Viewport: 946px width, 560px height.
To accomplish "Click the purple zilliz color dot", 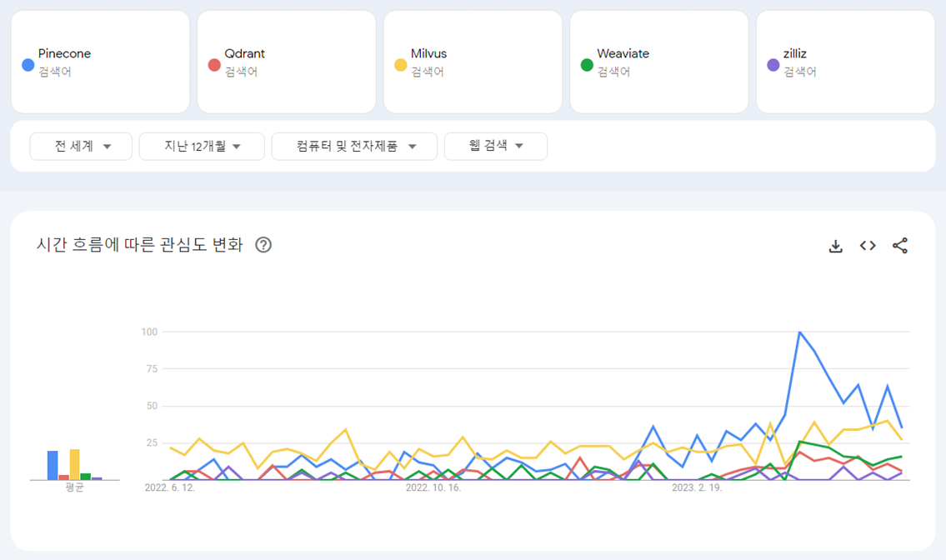I will tap(773, 64).
